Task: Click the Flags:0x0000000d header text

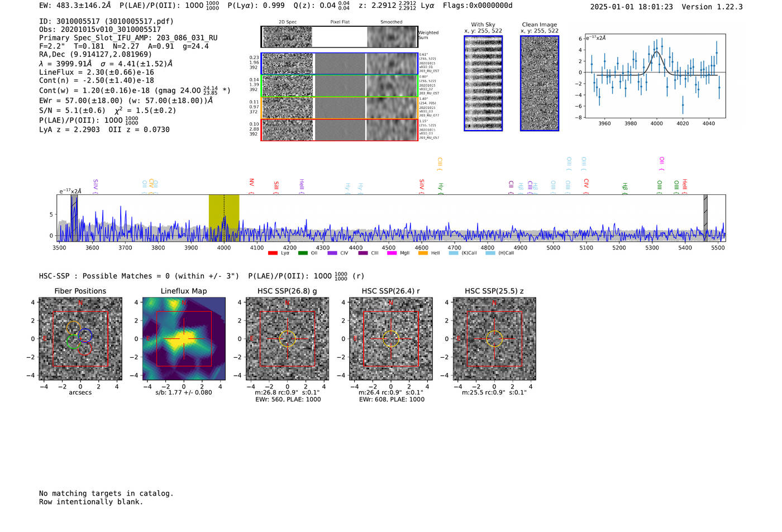Action: (x=478, y=6)
